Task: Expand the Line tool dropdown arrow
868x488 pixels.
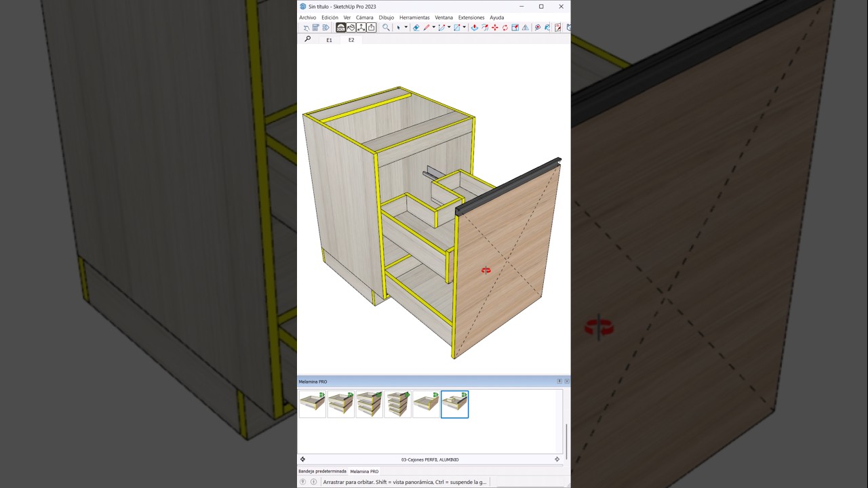Action: pos(434,28)
